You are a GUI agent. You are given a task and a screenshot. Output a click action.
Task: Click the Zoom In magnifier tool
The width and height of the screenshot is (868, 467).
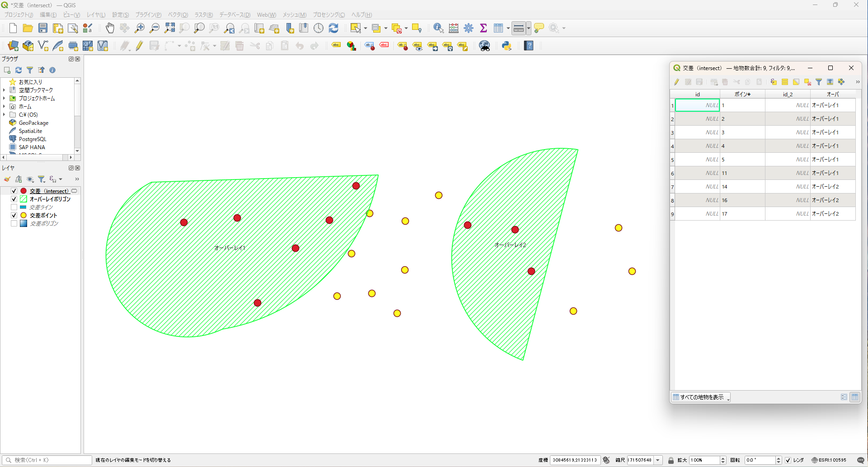click(140, 28)
